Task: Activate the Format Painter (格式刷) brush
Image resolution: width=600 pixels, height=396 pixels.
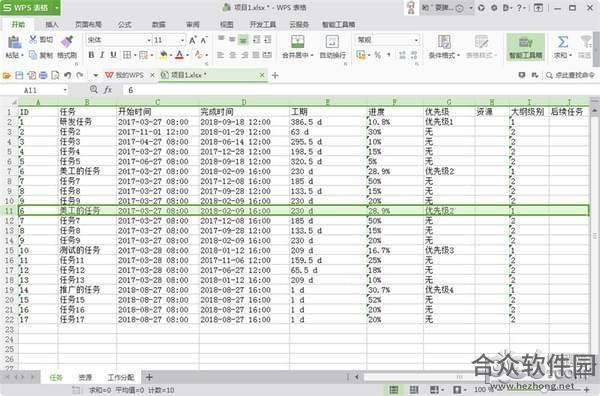Action: coord(67,42)
